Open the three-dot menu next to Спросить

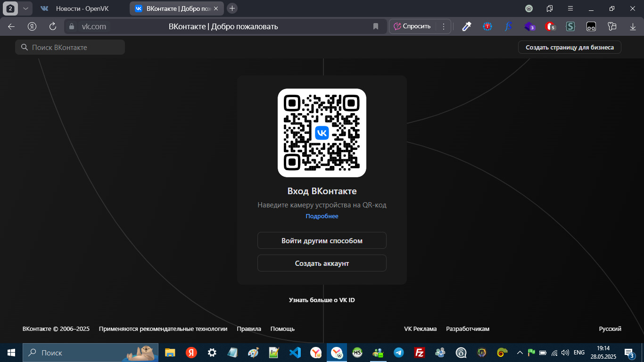pyautogui.click(x=443, y=26)
